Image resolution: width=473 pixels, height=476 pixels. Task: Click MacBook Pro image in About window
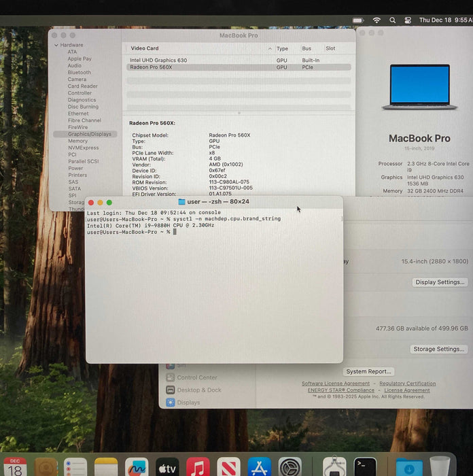pyautogui.click(x=419, y=87)
